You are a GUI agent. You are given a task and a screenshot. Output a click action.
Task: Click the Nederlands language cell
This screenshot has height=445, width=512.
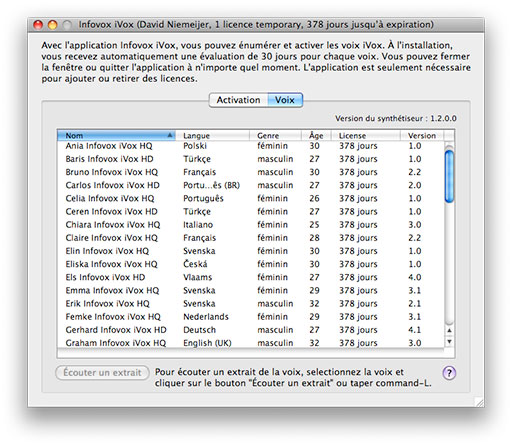206,317
